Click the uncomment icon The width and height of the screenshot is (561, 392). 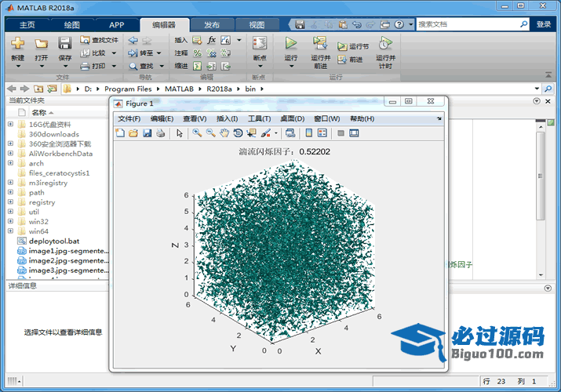[x=211, y=53]
